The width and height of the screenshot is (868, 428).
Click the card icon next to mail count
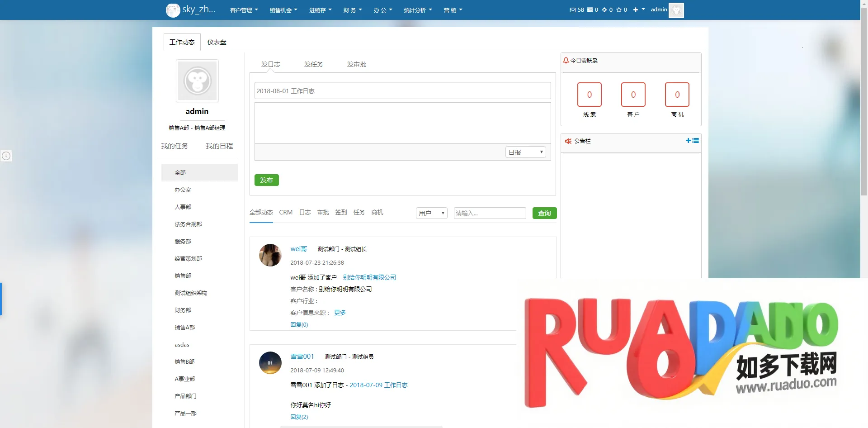(590, 10)
